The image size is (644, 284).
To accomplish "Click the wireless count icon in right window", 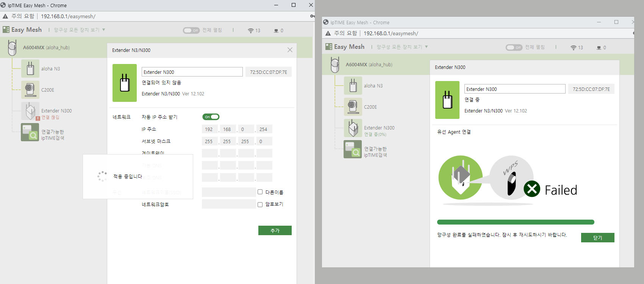I will 574,48.
